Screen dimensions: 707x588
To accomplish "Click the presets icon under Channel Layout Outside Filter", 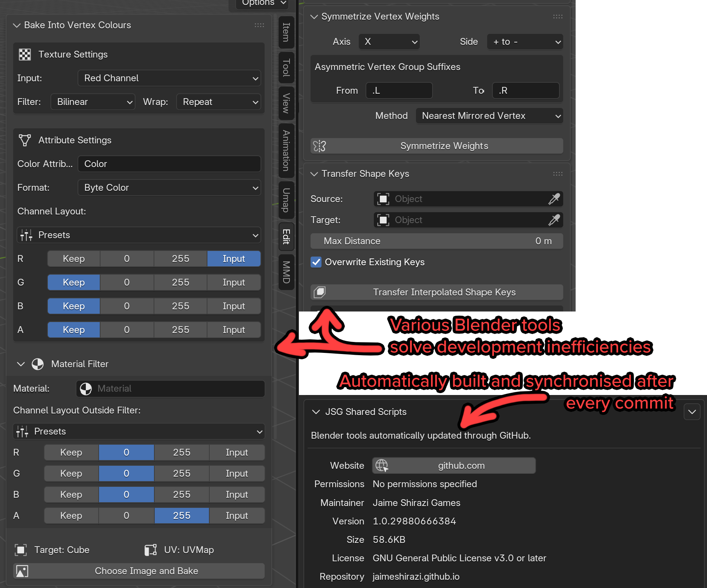I will [22, 432].
